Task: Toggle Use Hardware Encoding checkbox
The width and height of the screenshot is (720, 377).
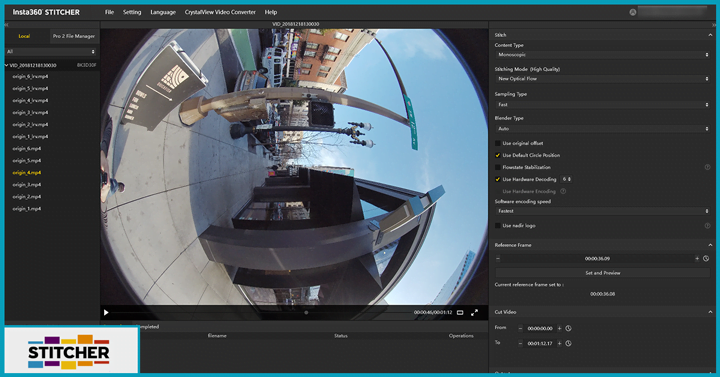Action: coord(498,191)
